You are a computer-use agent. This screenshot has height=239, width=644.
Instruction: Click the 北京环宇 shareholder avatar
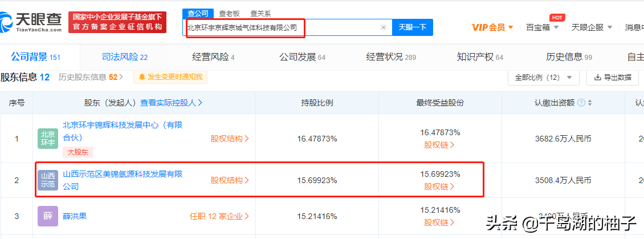(48, 139)
